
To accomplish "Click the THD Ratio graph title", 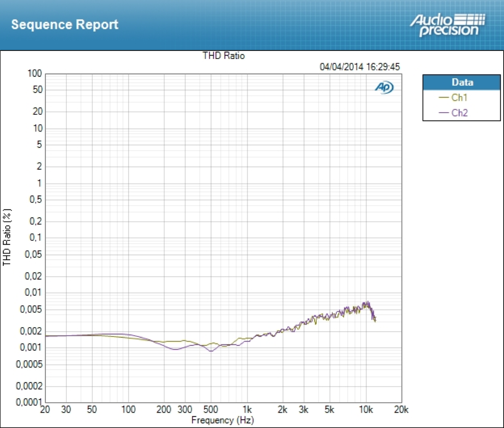I will coord(224,56).
